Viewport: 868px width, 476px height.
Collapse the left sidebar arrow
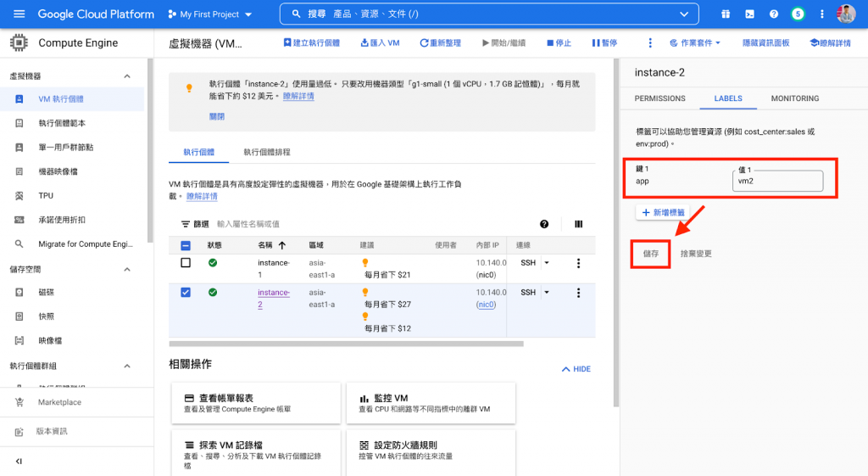coord(19,461)
